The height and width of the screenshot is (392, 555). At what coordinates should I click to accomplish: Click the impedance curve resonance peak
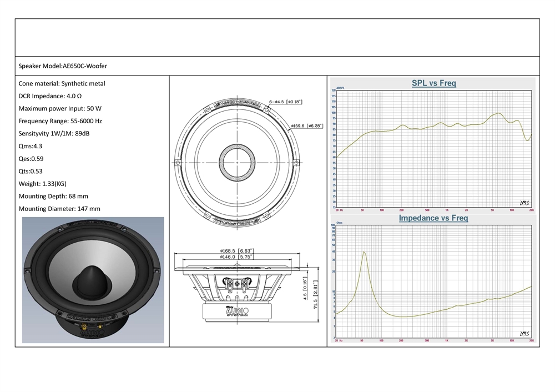[x=364, y=253]
